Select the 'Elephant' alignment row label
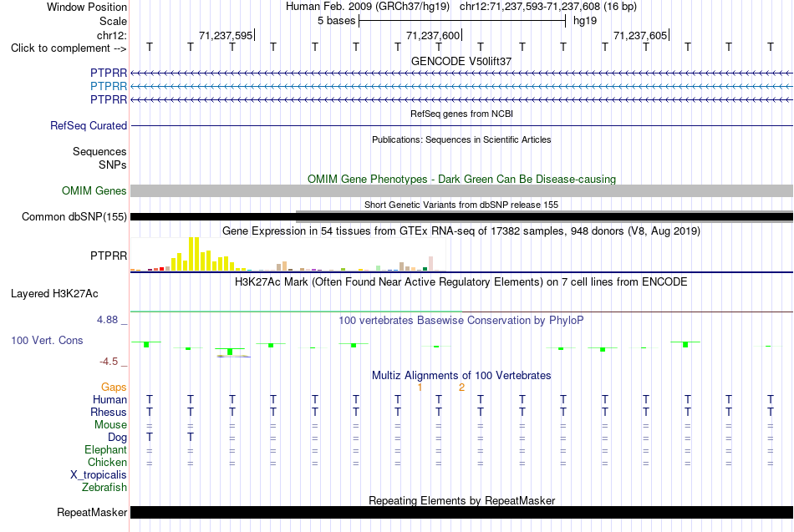This screenshot has width=794, height=532. coord(105,450)
